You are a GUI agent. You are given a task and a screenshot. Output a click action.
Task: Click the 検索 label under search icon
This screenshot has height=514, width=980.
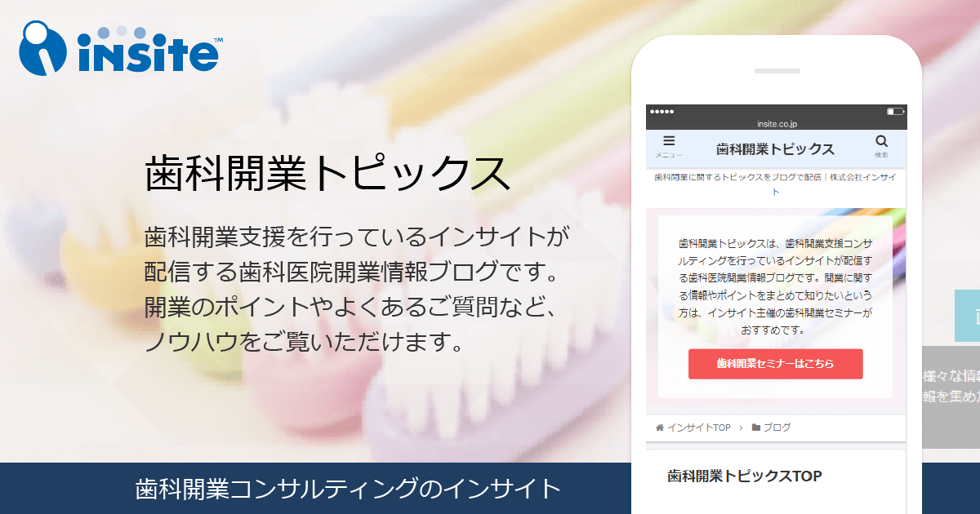coord(881,155)
